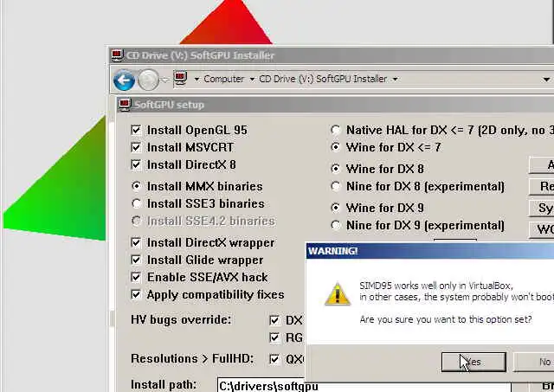554x392 pixels.
Task: Open the recent pages dropdown beside Forward button
Action: coord(164,80)
